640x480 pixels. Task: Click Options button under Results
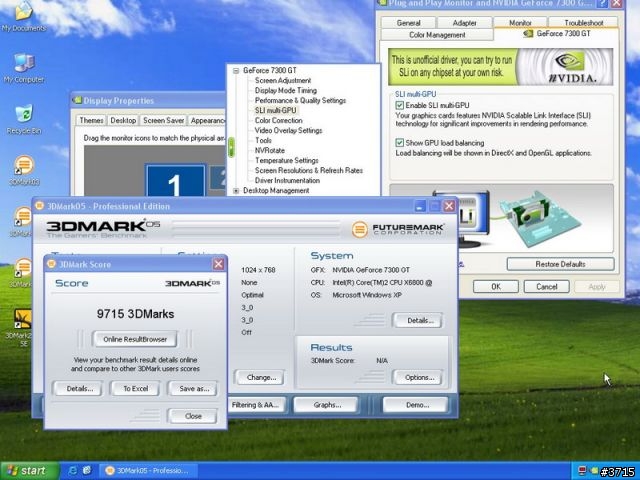(x=419, y=378)
